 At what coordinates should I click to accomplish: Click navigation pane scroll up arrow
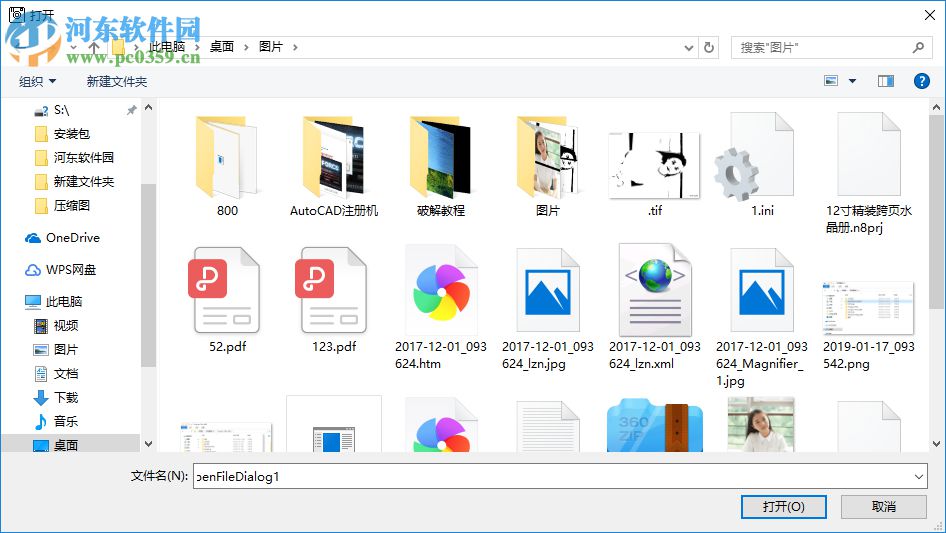(148, 107)
